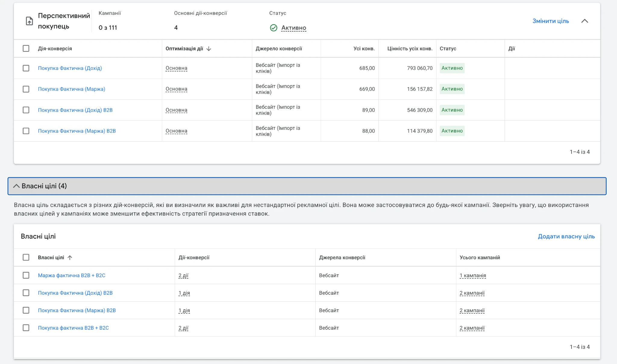Image resolution: width=617 pixels, height=364 pixels.
Task: Click the sort arrow next to Оптимізація дії
Action: pyautogui.click(x=209, y=49)
